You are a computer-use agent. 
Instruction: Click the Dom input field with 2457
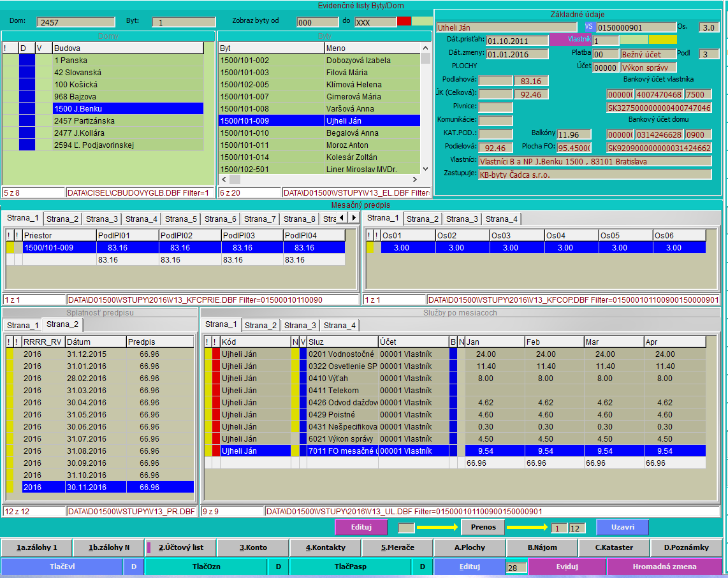click(x=76, y=22)
